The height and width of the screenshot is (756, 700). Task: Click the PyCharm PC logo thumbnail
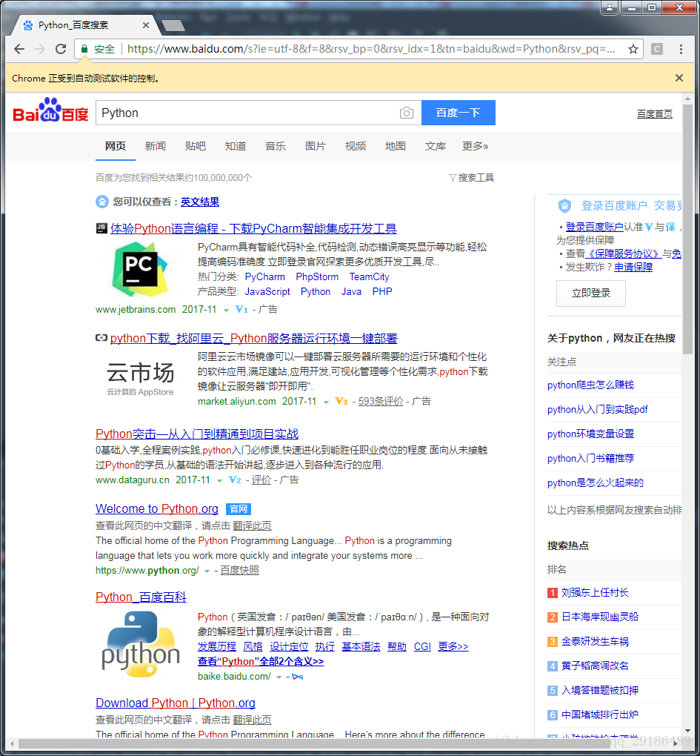[140, 270]
